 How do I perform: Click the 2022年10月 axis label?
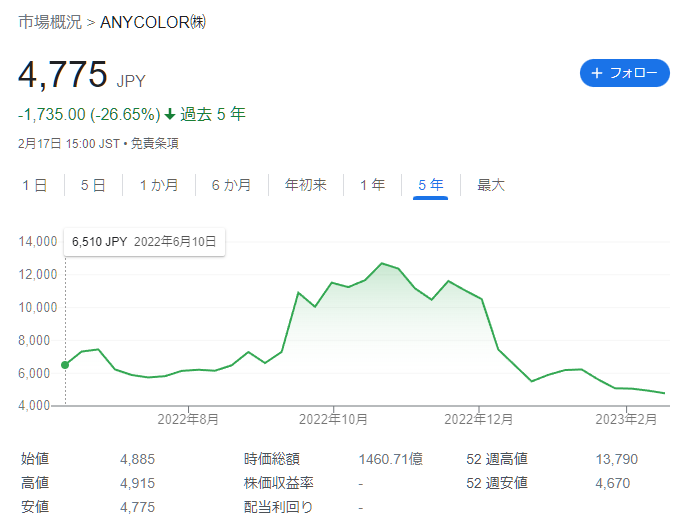(x=333, y=420)
